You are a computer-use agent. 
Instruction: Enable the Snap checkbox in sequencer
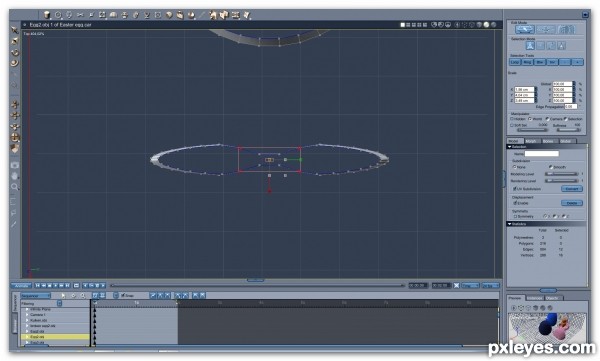pos(123,295)
